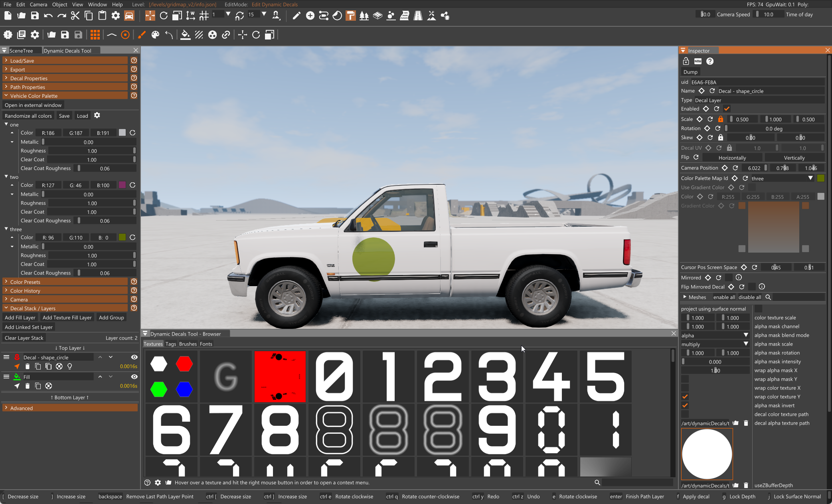Image resolution: width=832 pixels, height=504 pixels.
Task: Collapse the Vehicle Color Palette section
Action: (x=34, y=96)
